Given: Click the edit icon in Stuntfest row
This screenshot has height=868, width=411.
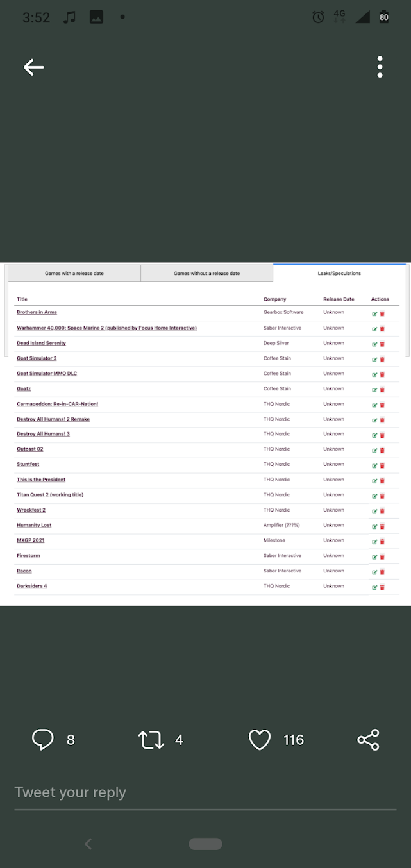Looking at the screenshot, I should [x=374, y=466].
